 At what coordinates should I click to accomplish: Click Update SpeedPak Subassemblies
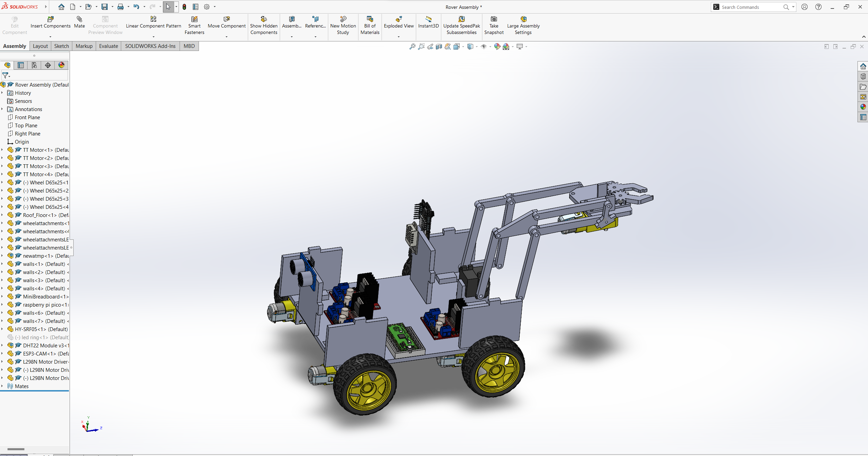pos(461,25)
